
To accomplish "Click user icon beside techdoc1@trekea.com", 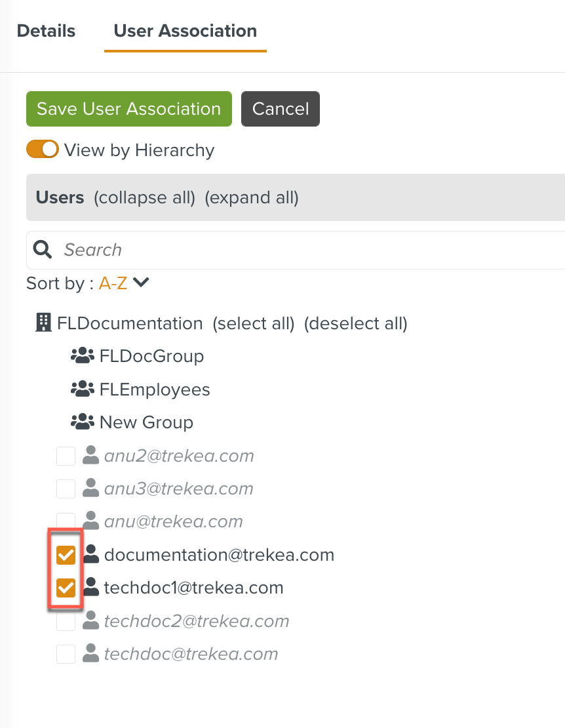I will pyautogui.click(x=91, y=588).
